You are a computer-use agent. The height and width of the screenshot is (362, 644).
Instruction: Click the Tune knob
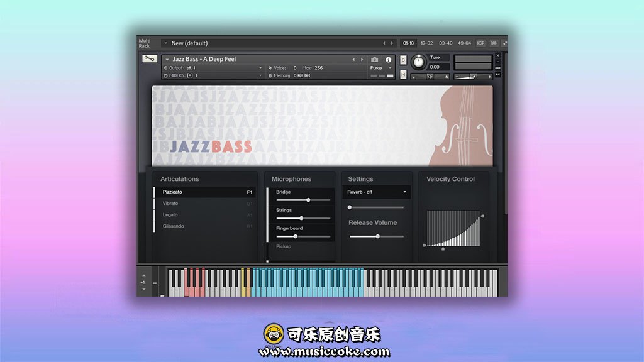click(418, 62)
